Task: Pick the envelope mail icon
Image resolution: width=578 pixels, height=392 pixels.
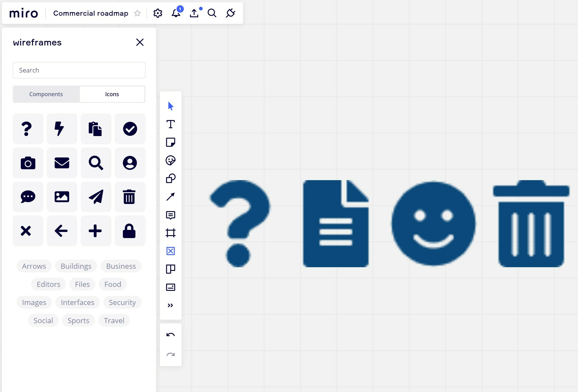Action: click(x=62, y=163)
